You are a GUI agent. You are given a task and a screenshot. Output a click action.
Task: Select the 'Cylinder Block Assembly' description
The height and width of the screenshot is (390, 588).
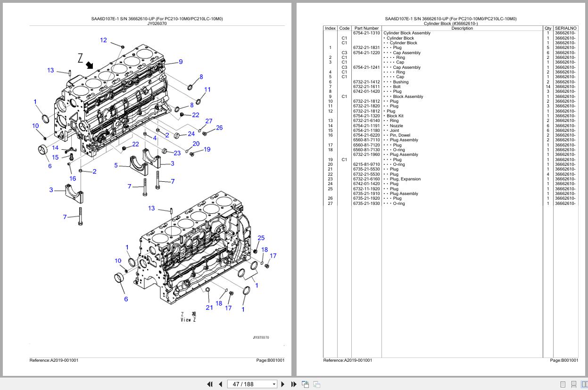pyautogui.click(x=407, y=33)
